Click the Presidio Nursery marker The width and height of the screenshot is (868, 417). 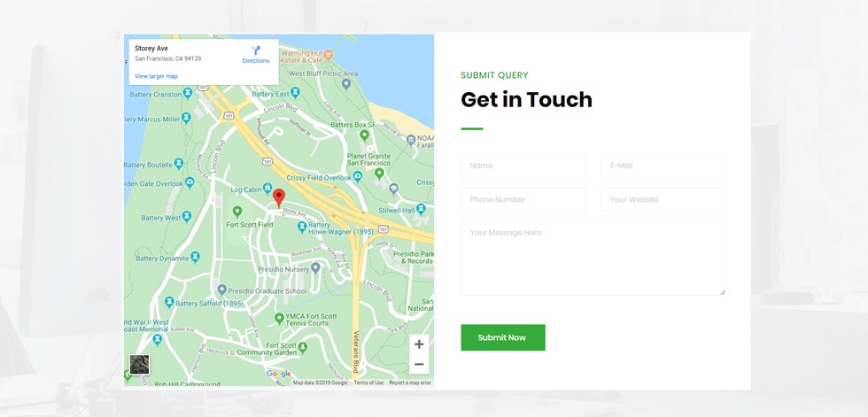pyautogui.click(x=315, y=268)
